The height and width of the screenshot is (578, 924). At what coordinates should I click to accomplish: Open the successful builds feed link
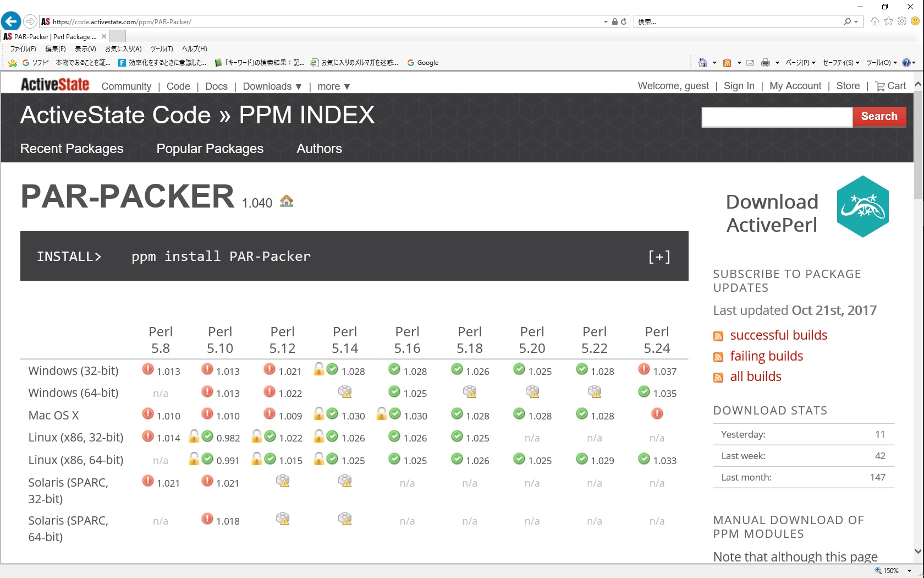click(x=778, y=335)
